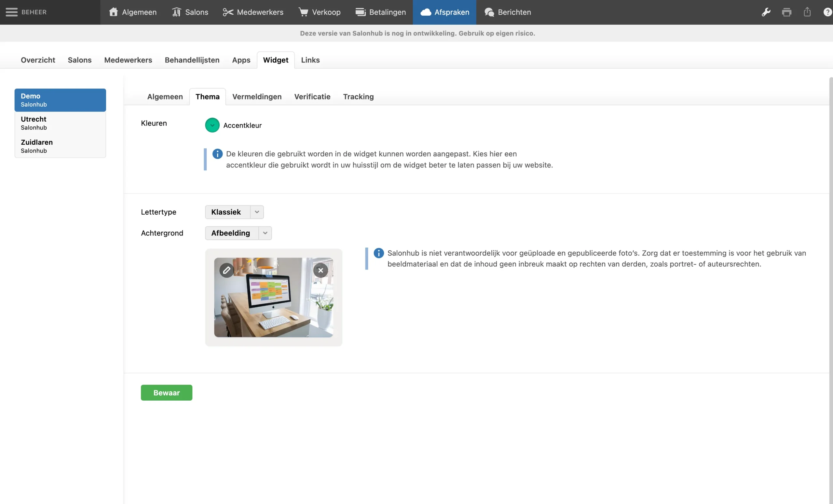Switch to the Vermeldingen tab
The height and width of the screenshot is (504, 833).
tap(257, 97)
